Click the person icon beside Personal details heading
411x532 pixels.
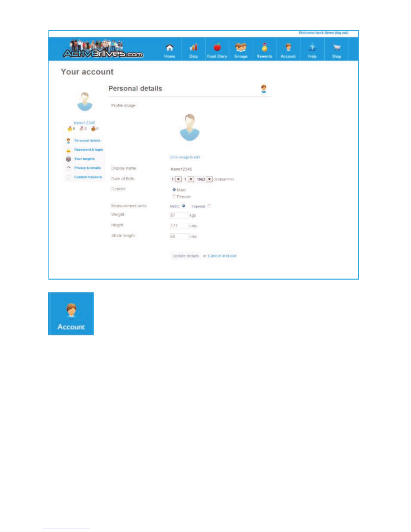[x=264, y=89]
